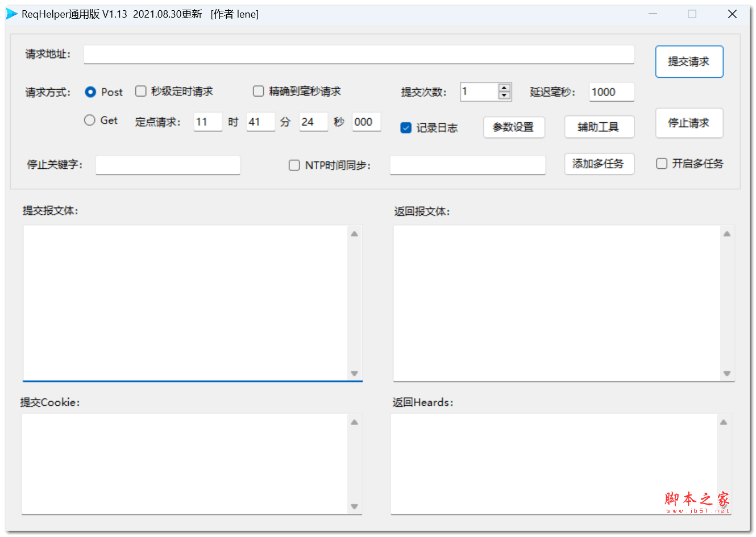The width and height of the screenshot is (756, 537).
Task: Enable NTP时间同步 checkbox
Action: 294,165
